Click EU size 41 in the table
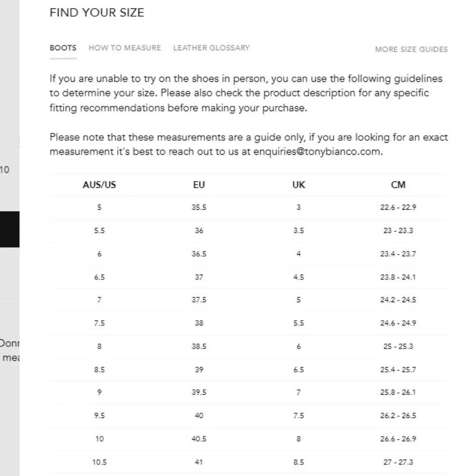The height and width of the screenshot is (476, 476). click(199, 462)
